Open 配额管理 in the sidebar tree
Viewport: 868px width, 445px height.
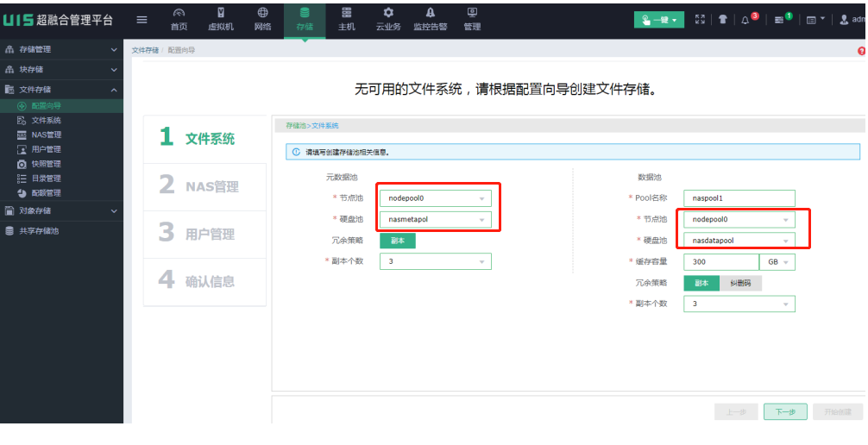click(x=46, y=192)
